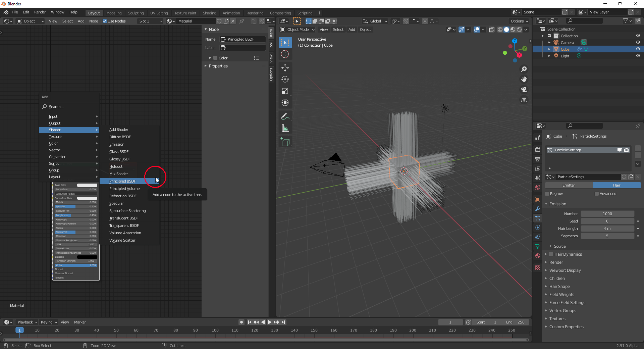The width and height of the screenshot is (644, 349).
Task: Select the 3D Cursor tool
Action: pyautogui.click(x=285, y=54)
